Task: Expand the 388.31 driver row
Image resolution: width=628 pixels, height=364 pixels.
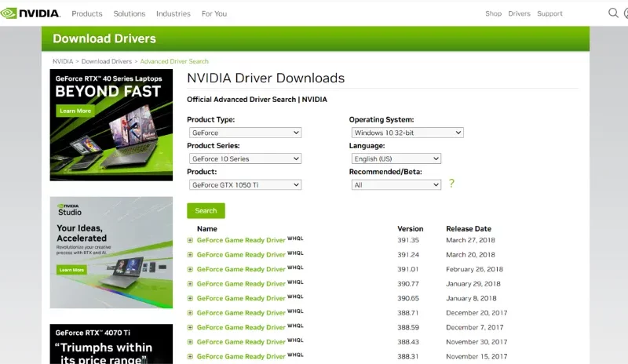Action: [190, 356]
